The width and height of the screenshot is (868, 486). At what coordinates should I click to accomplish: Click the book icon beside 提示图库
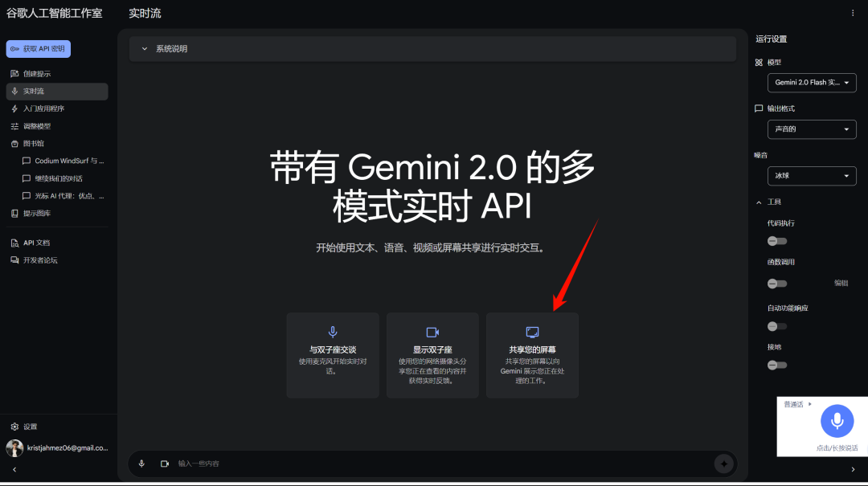(x=15, y=213)
